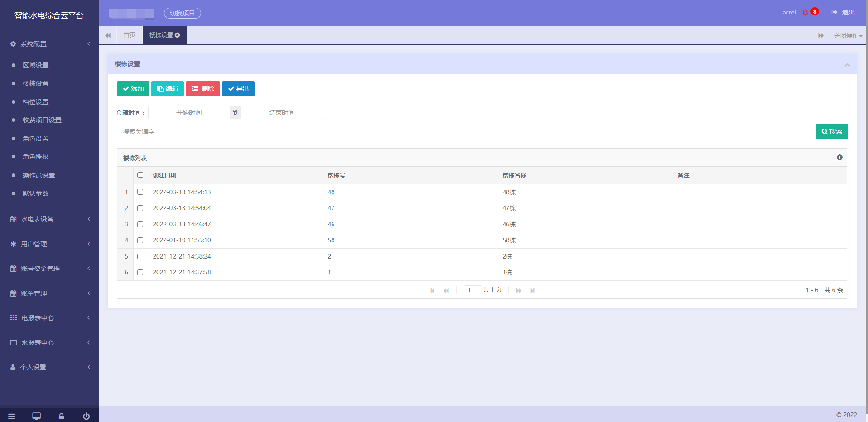The image size is (868, 422).
Task: Click the blue 导出 button
Action: pyautogui.click(x=238, y=89)
